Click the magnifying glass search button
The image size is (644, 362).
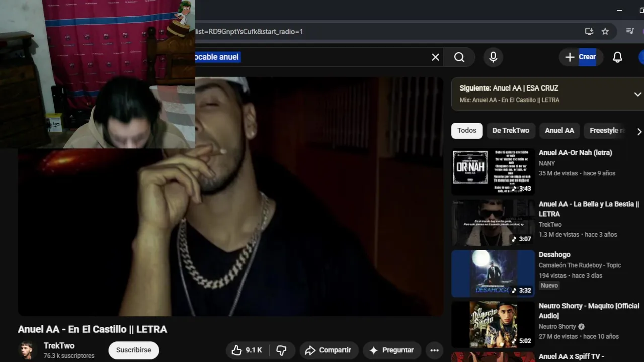coord(459,57)
